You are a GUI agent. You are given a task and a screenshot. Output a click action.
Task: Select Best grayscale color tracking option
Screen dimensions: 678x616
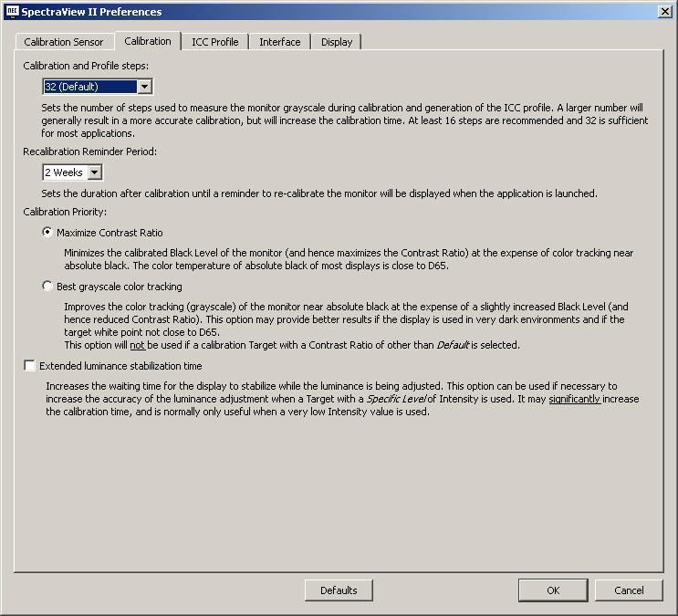pyautogui.click(x=47, y=287)
